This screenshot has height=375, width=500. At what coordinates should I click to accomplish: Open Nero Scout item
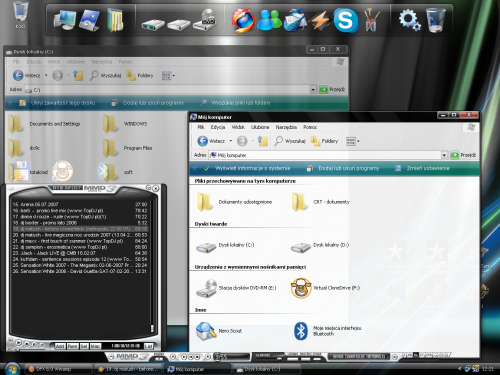[219, 331]
